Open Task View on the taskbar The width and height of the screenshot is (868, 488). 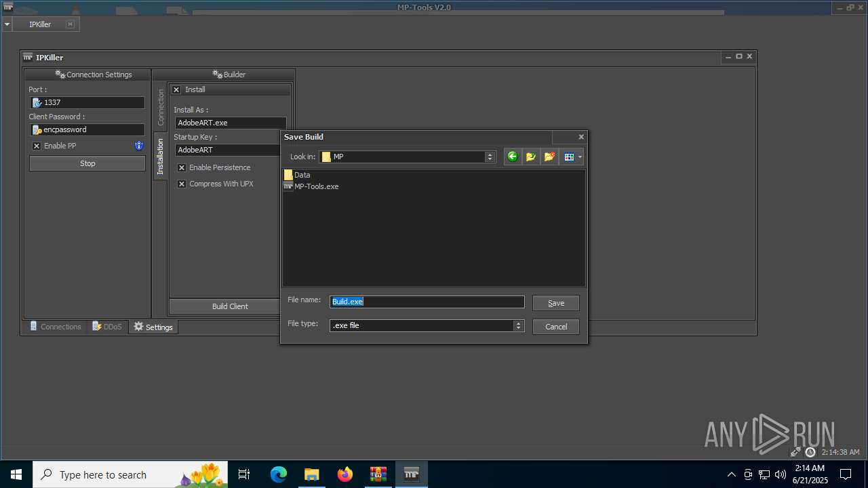[244, 474]
